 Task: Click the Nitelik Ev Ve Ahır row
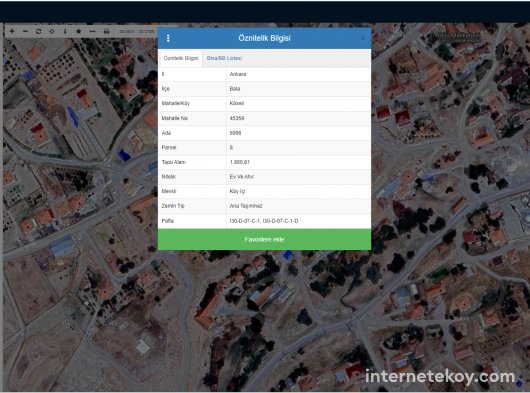point(264,177)
